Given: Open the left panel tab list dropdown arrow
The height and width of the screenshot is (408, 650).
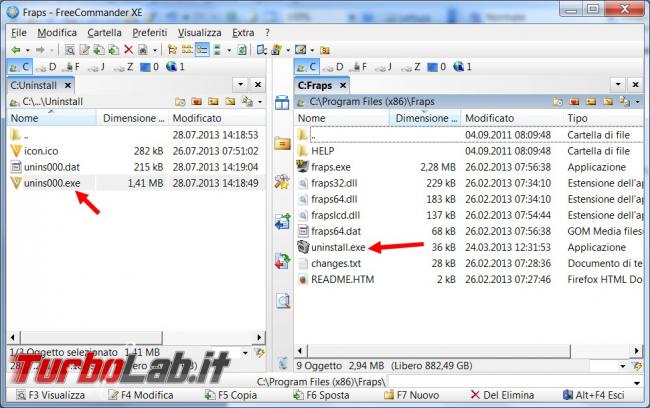Looking at the screenshot, I should pyautogui.click(x=240, y=85).
